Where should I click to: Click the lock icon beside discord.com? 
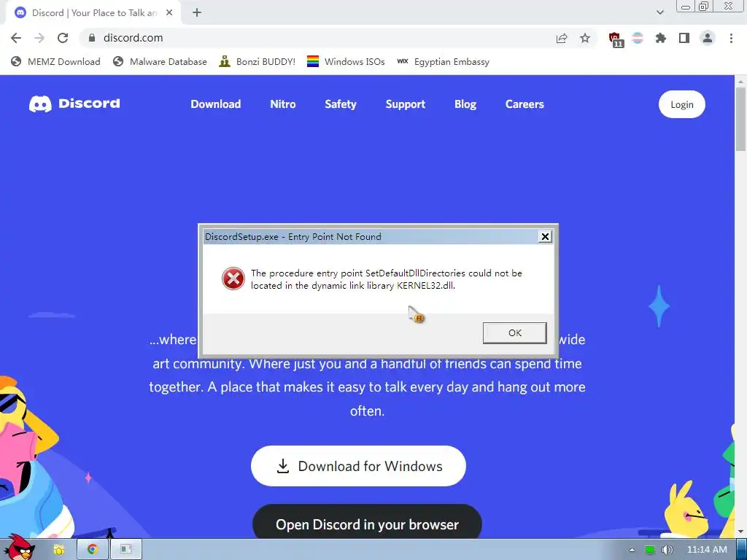pos(92,38)
